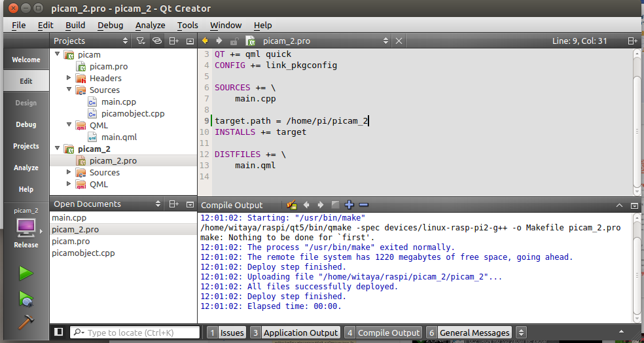Open the Window menu
The height and width of the screenshot is (343, 644).
coord(226,25)
